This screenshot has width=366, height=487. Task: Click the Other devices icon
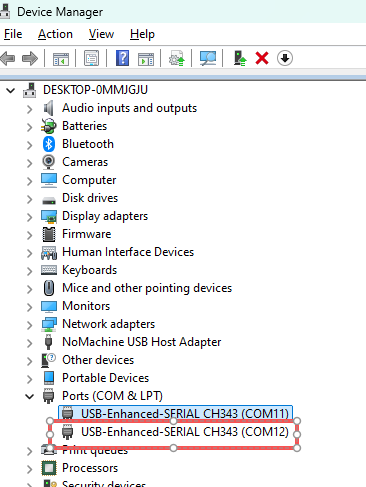49,360
